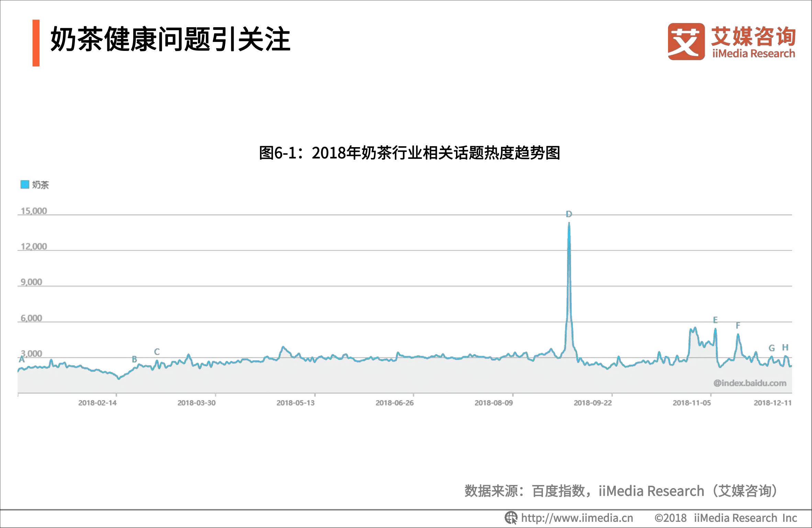Select marker E near November peak
This screenshot has width=812, height=528.
[715, 320]
